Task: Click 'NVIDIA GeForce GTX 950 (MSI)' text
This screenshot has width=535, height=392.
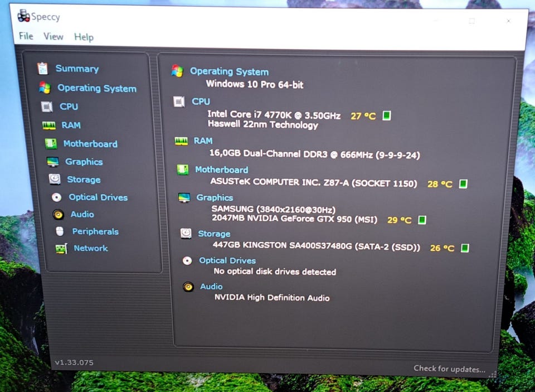Action: pyautogui.click(x=312, y=219)
